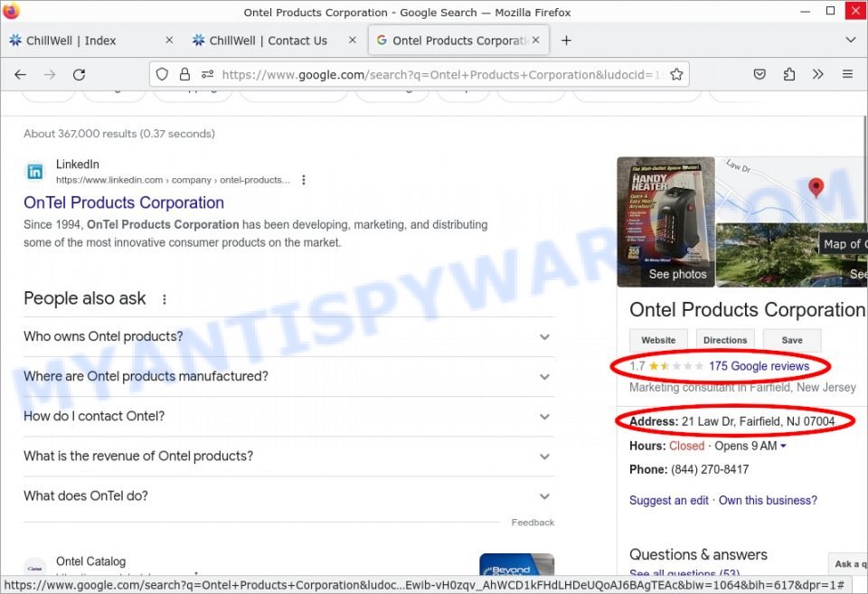Save the page to Pocket

point(759,74)
